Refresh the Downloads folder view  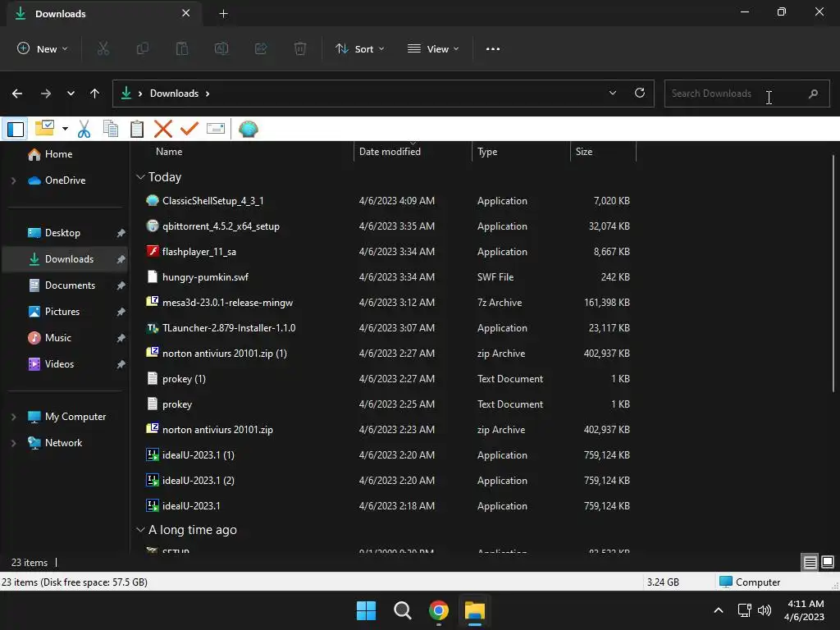(640, 94)
